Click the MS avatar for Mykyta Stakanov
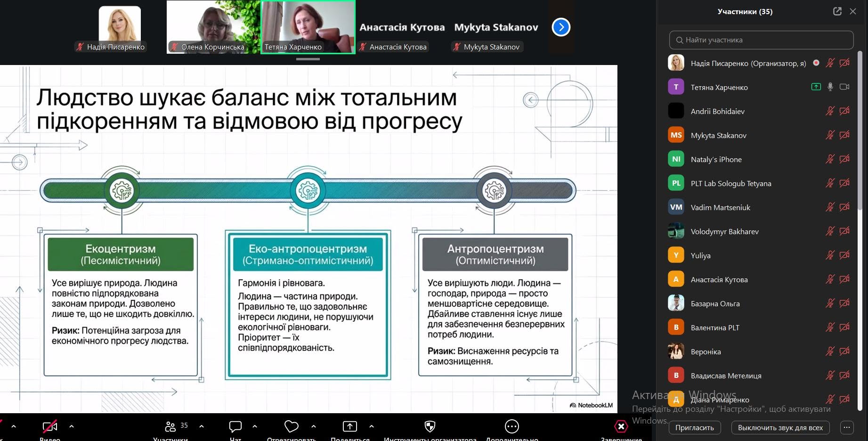Screen dimensions: 868x441 coord(676,135)
